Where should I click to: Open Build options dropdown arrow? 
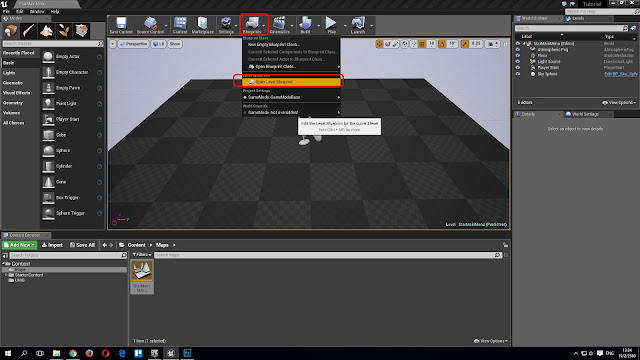click(x=318, y=26)
